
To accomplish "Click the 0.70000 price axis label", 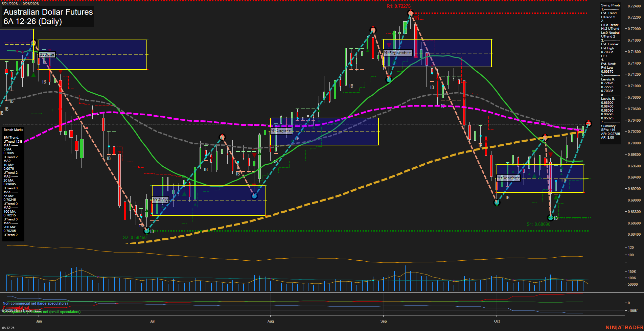I will click(634, 143).
